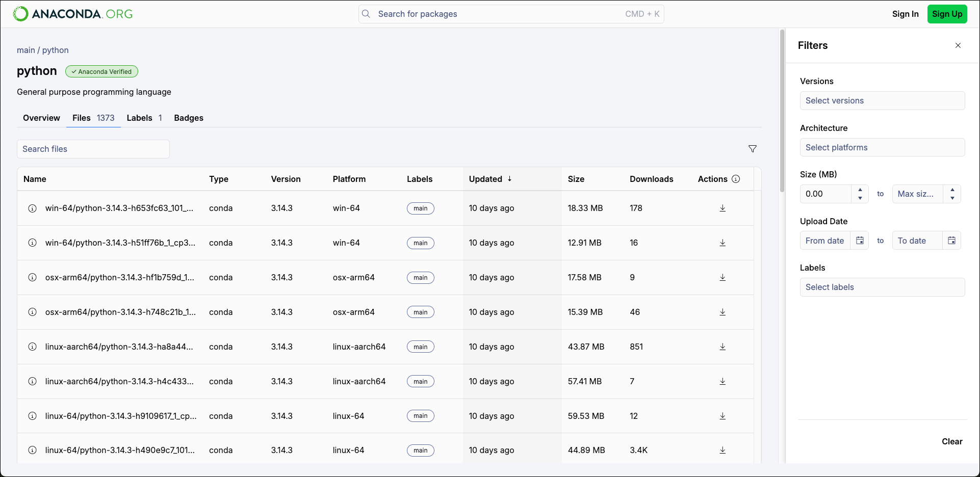The height and width of the screenshot is (477, 980).
Task: Decrease the Max size stepper value
Action: click(952, 198)
